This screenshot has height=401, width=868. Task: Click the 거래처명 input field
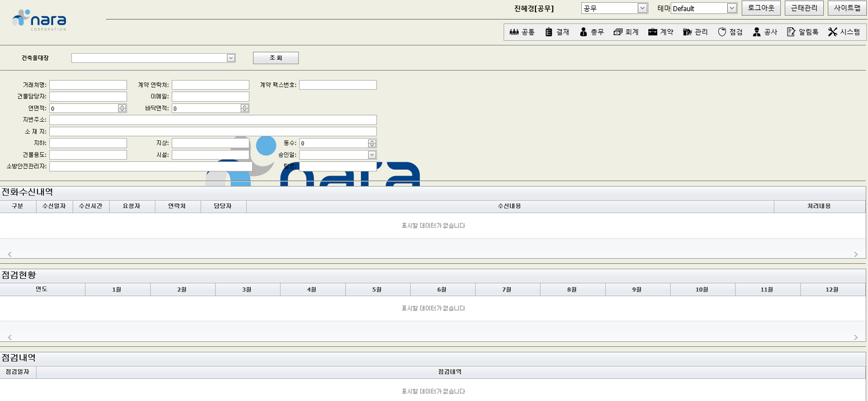point(88,85)
